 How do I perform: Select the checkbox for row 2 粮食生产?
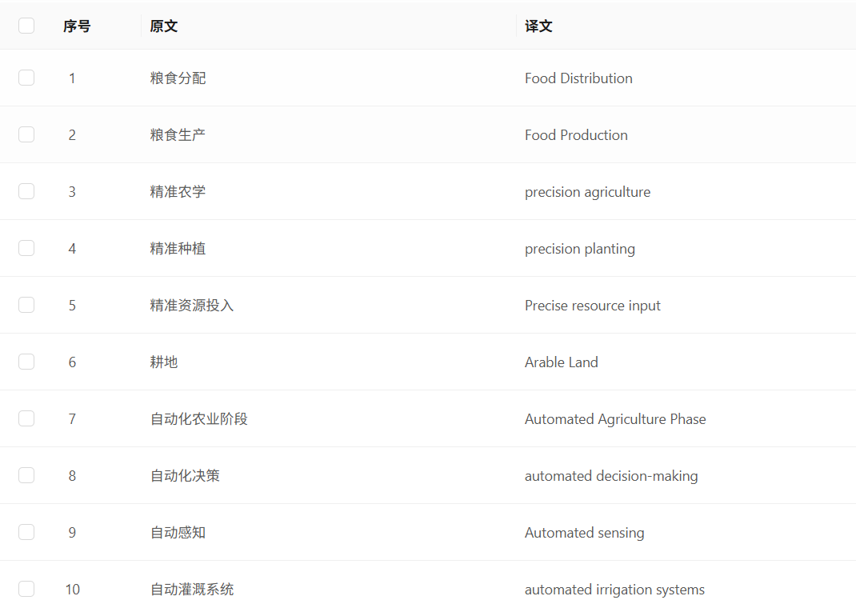tap(26, 134)
